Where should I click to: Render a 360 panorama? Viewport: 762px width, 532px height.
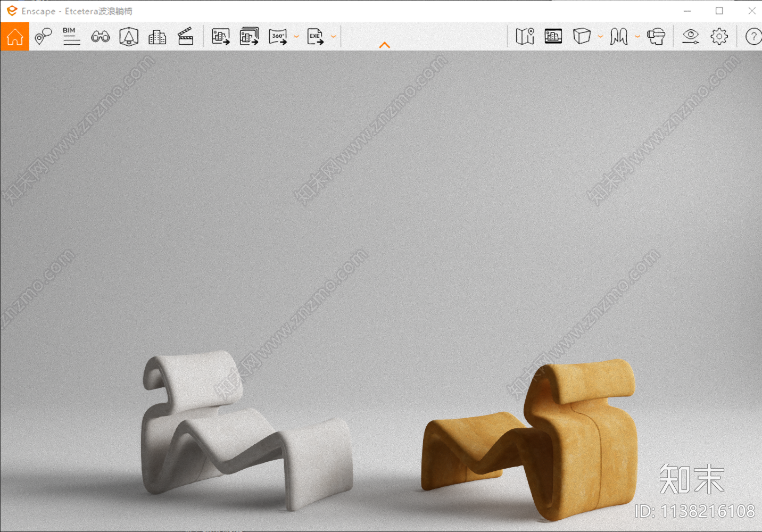278,36
